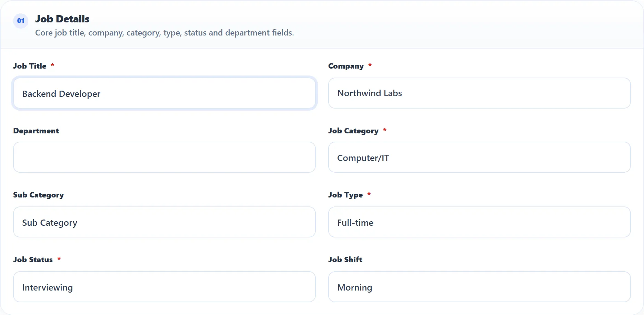Viewport: 644px width, 315px height.
Task: Click the Company field with Northwind Labs
Action: (x=480, y=93)
